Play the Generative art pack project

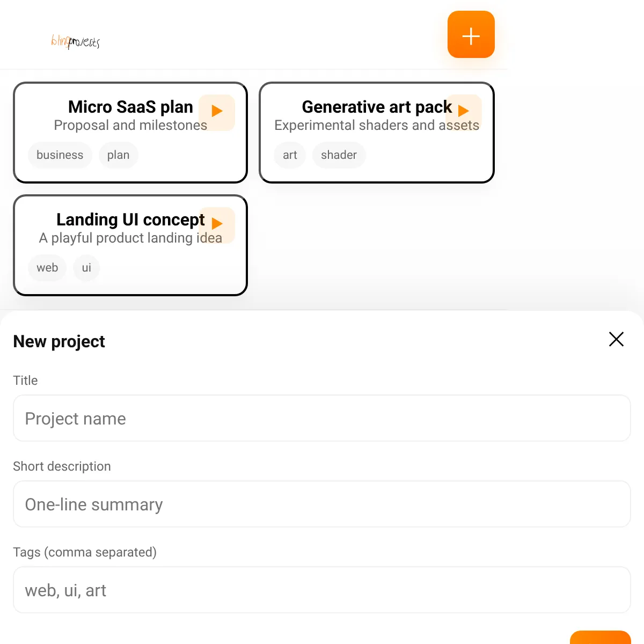(464, 113)
